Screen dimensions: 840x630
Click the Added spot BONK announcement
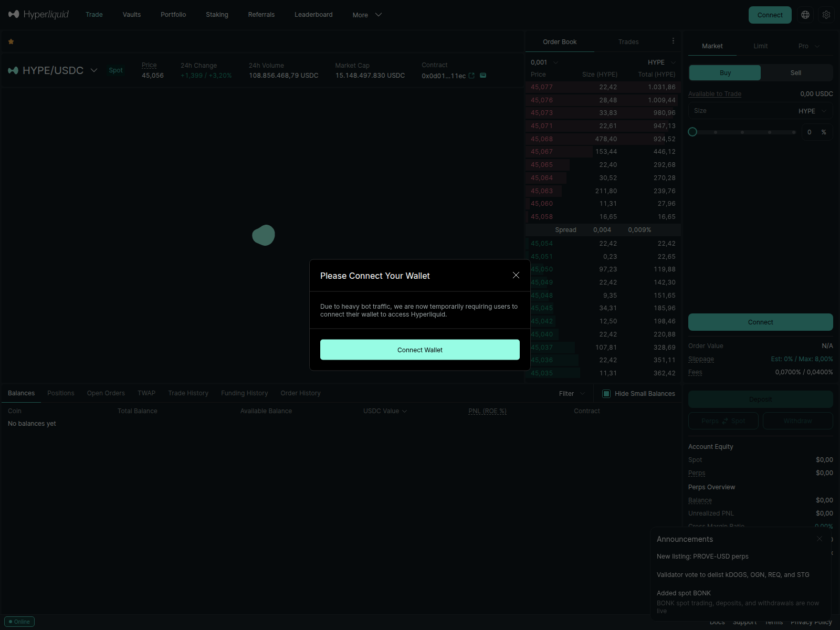[x=684, y=593]
